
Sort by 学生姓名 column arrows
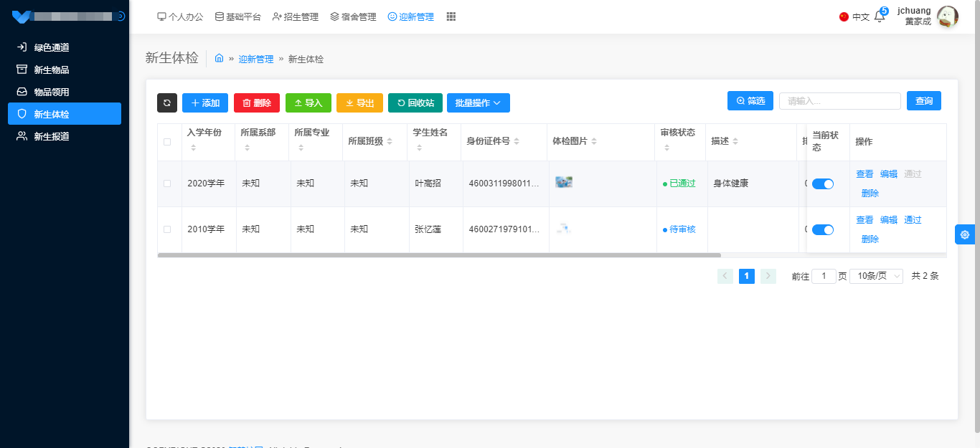point(419,148)
